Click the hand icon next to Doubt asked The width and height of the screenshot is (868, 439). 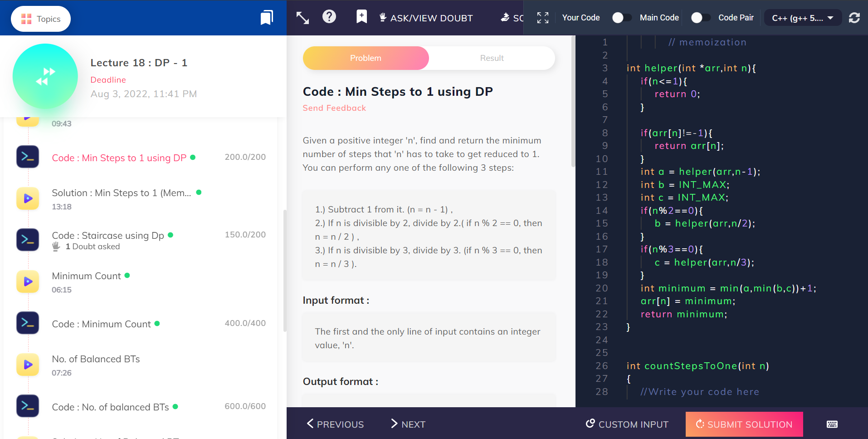tap(56, 247)
